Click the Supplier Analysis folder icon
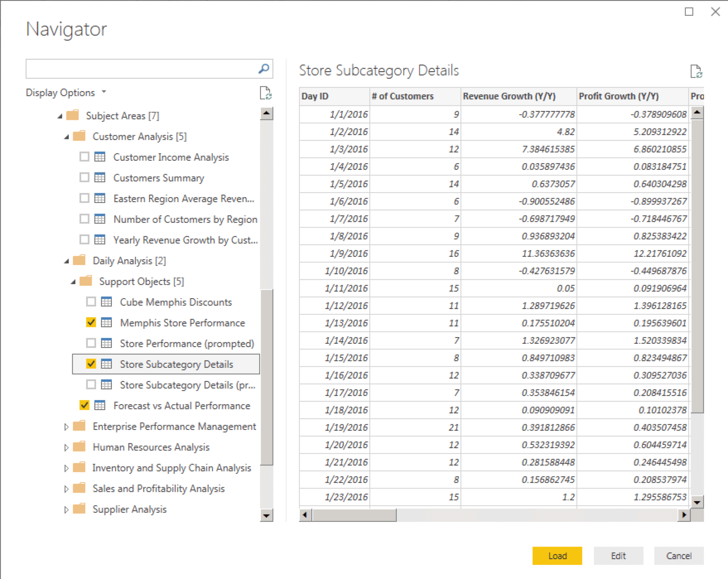The height and width of the screenshot is (579, 728). tap(79, 509)
